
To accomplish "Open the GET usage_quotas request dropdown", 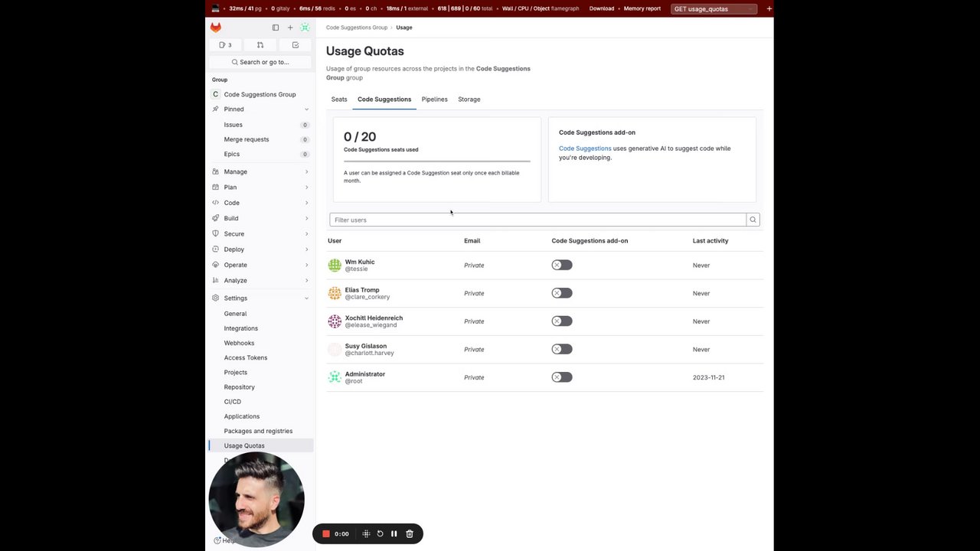I will click(714, 8).
